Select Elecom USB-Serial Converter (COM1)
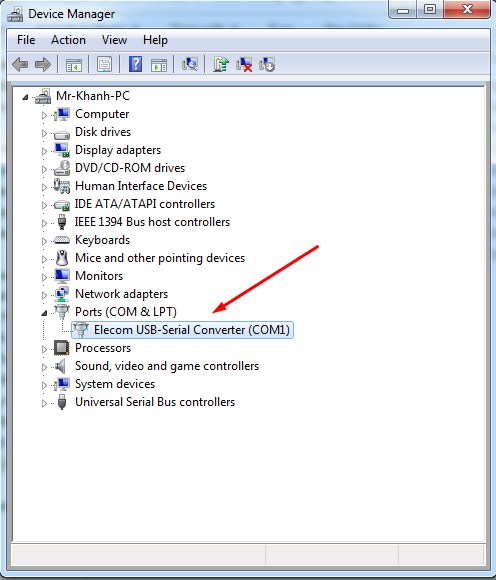Viewport: 496px width, 580px height. pyautogui.click(x=192, y=330)
